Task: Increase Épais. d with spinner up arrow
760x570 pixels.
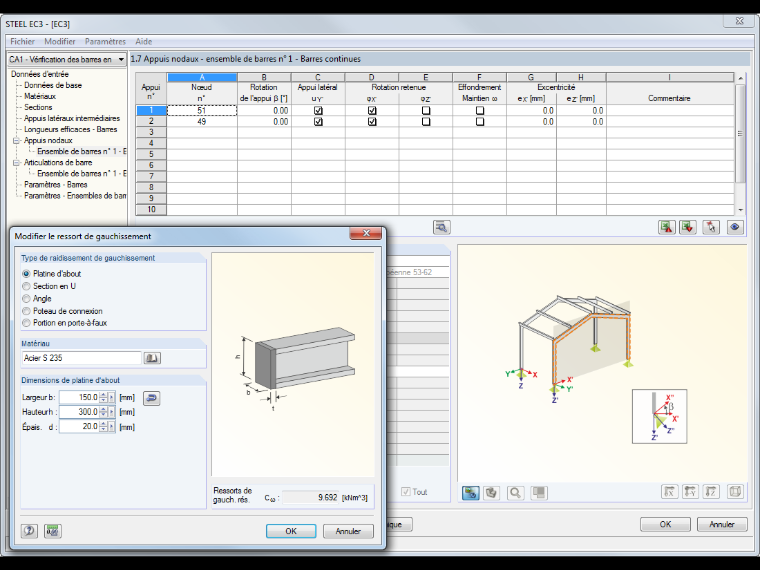Action: click(103, 424)
